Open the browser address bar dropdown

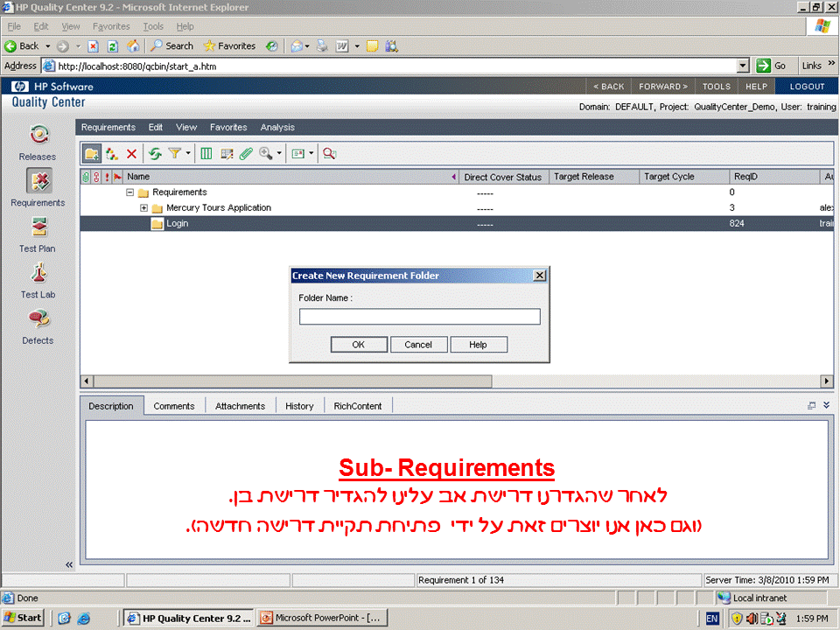743,66
